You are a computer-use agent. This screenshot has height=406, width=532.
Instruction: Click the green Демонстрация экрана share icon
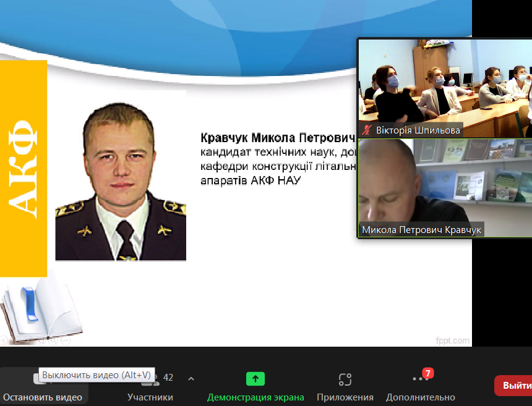coord(255,379)
